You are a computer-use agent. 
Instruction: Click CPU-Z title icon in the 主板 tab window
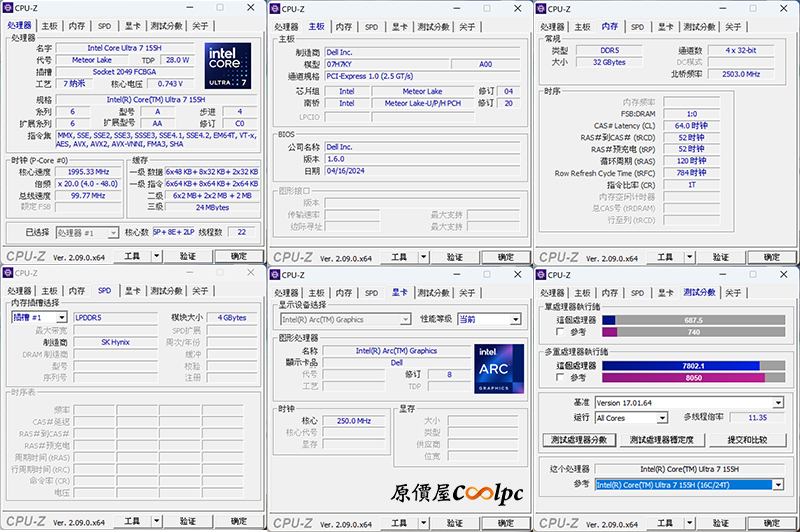click(274, 9)
